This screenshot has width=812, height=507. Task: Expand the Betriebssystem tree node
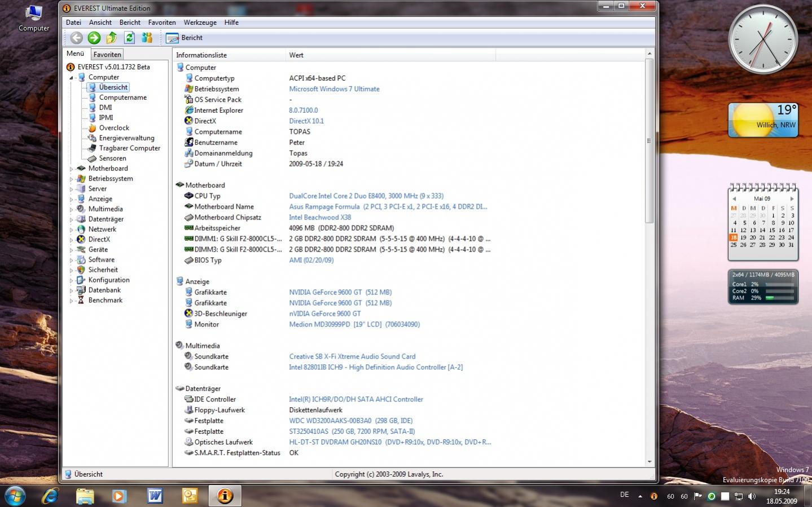click(72, 179)
